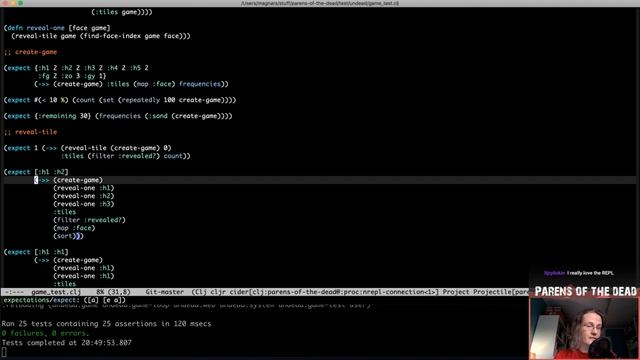Click the standalone "(map :face)" line
The image size is (640, 360).
74,228
